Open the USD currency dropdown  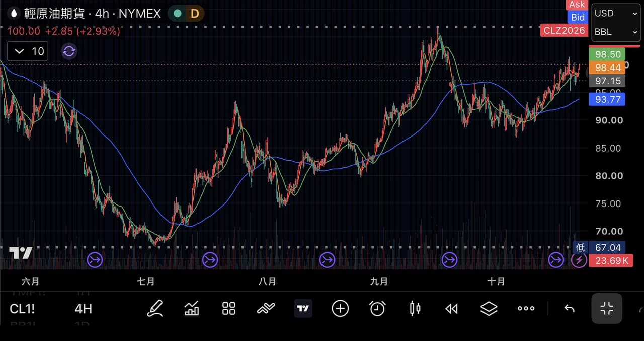(x=616, y=14)
